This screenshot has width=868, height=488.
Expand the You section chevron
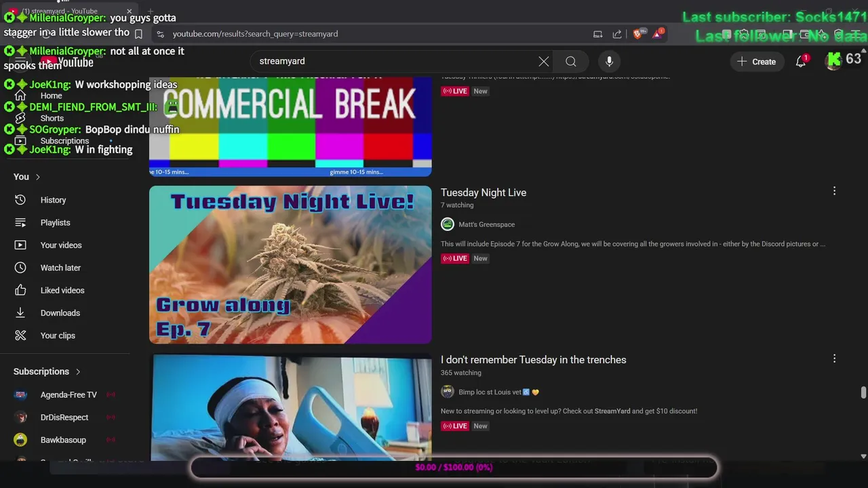tap(37, 177)
